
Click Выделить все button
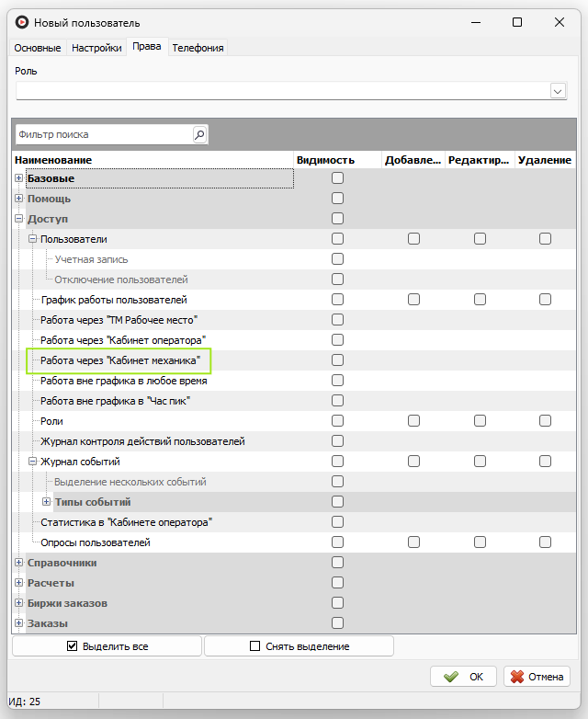coord(107,646)
